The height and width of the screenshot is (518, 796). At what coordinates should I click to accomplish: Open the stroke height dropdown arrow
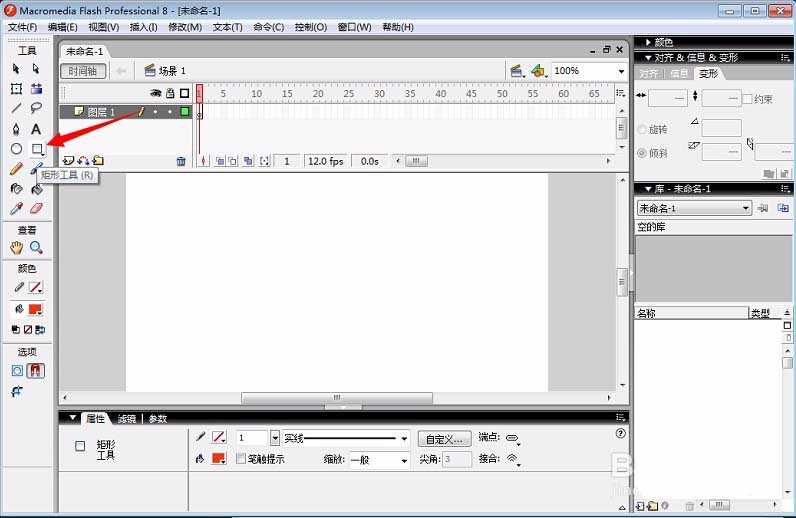[275, 438]
